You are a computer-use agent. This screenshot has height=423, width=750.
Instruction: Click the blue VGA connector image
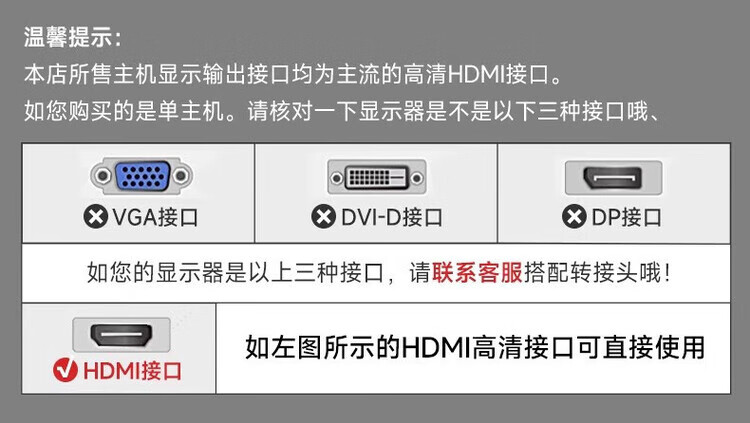[x=142, y=176]
